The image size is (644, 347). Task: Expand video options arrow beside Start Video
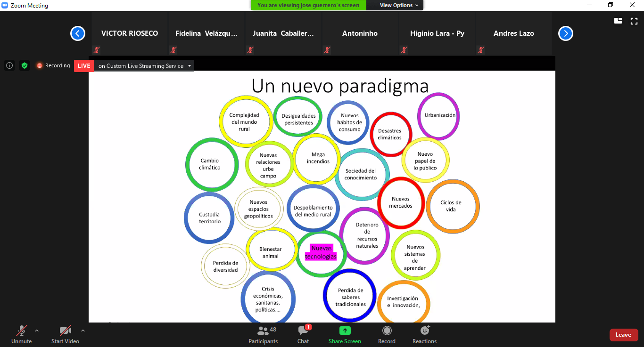tap(83, 331)
